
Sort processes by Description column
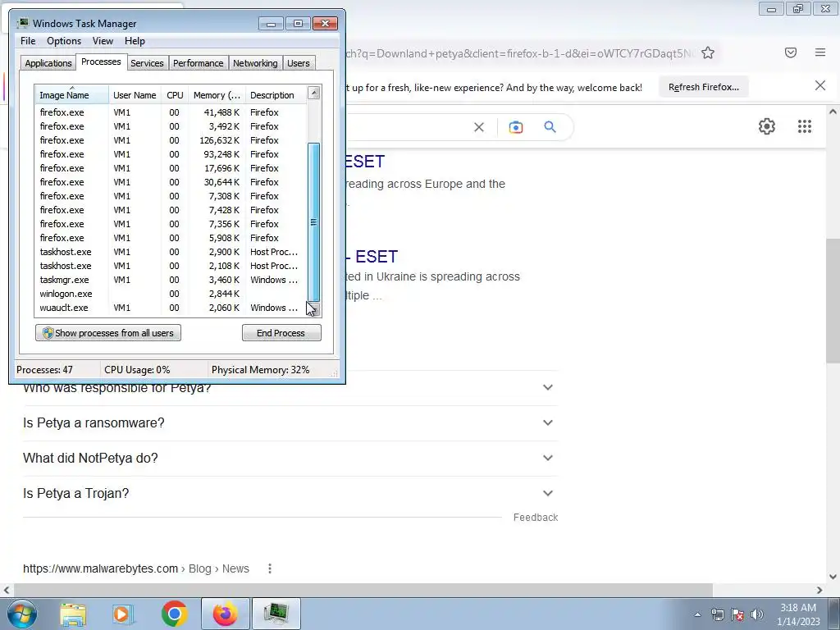tap(276, 95)
